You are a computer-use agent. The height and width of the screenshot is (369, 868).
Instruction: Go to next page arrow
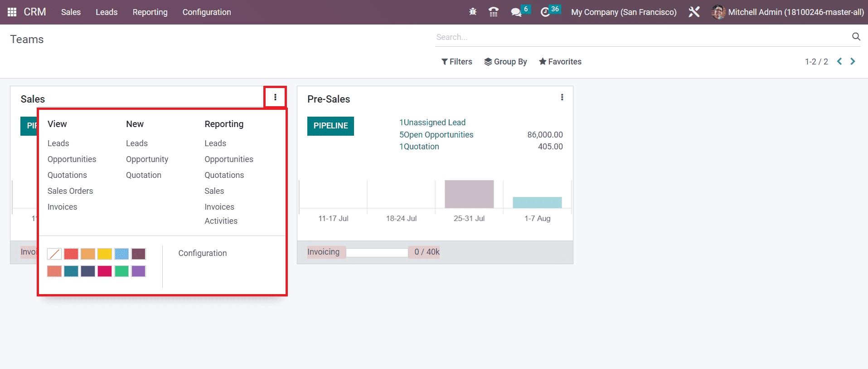point(853,61)
